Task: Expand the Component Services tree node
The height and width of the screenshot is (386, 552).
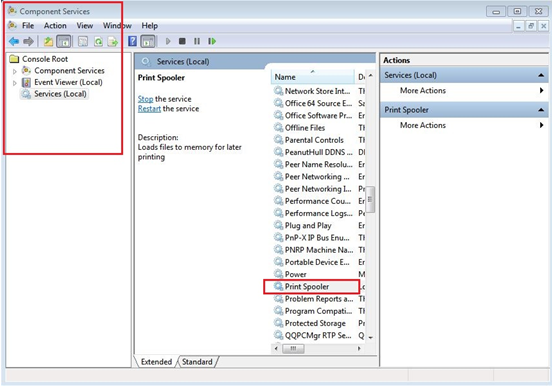Action: pos(14,71)
